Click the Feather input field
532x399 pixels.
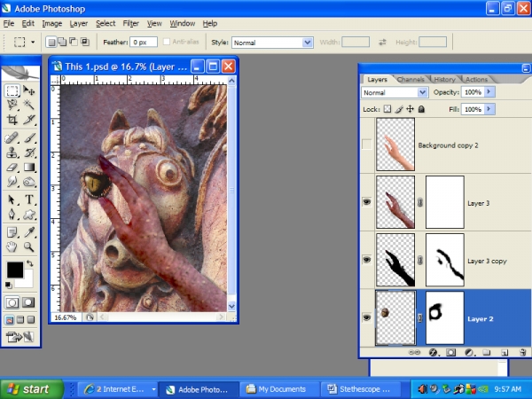(x=144, y=42)
